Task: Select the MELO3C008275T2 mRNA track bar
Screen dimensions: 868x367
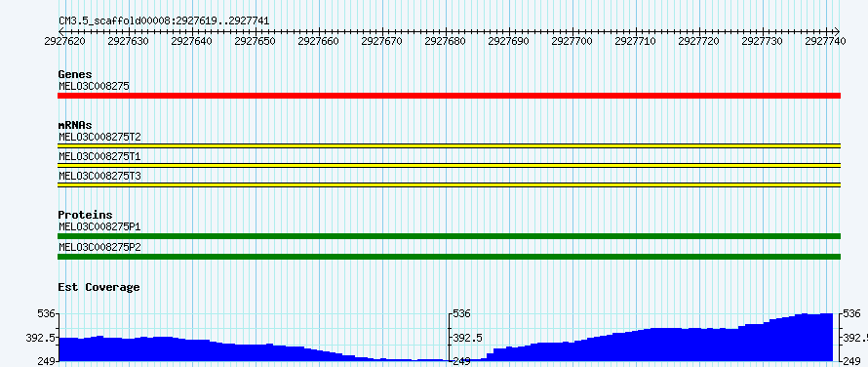Action: pos(449,145)
